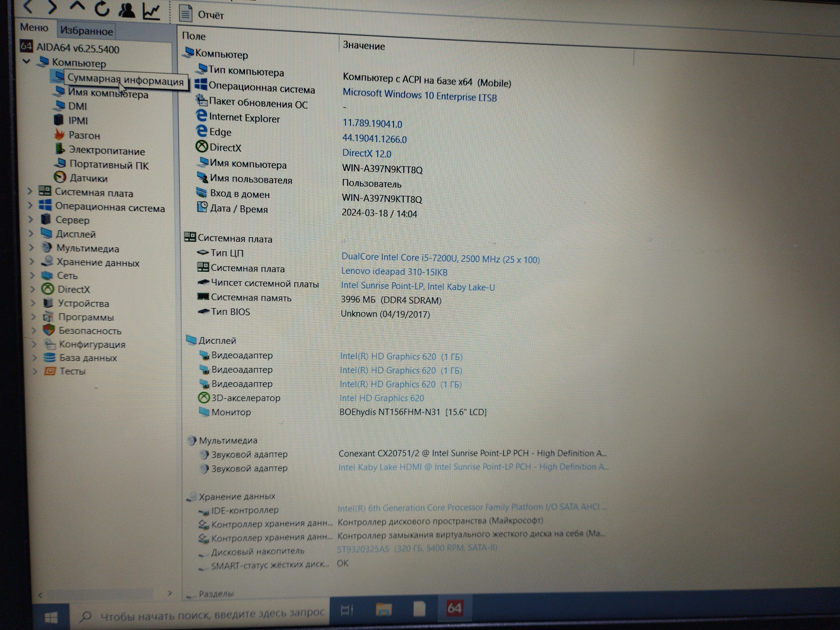Switch to the Избранное tab
Screen dimensions: 840x630
[86, 31]
